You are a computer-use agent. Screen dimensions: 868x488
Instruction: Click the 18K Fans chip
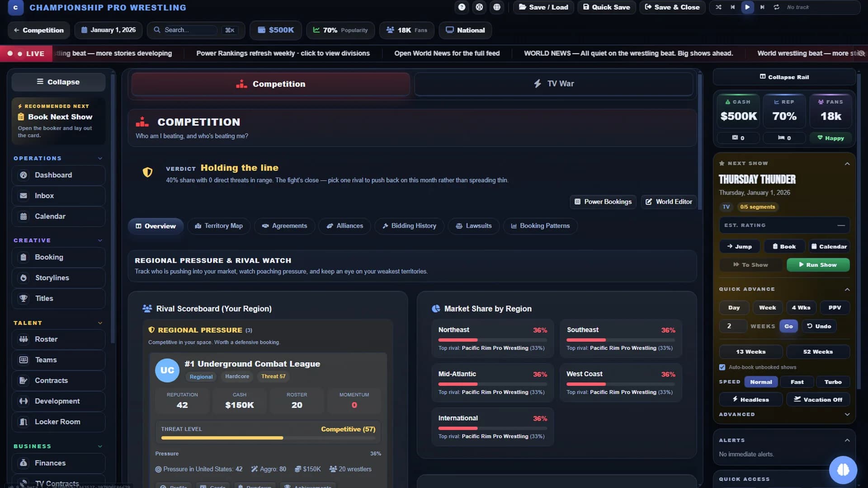click(x=406, y=30)
